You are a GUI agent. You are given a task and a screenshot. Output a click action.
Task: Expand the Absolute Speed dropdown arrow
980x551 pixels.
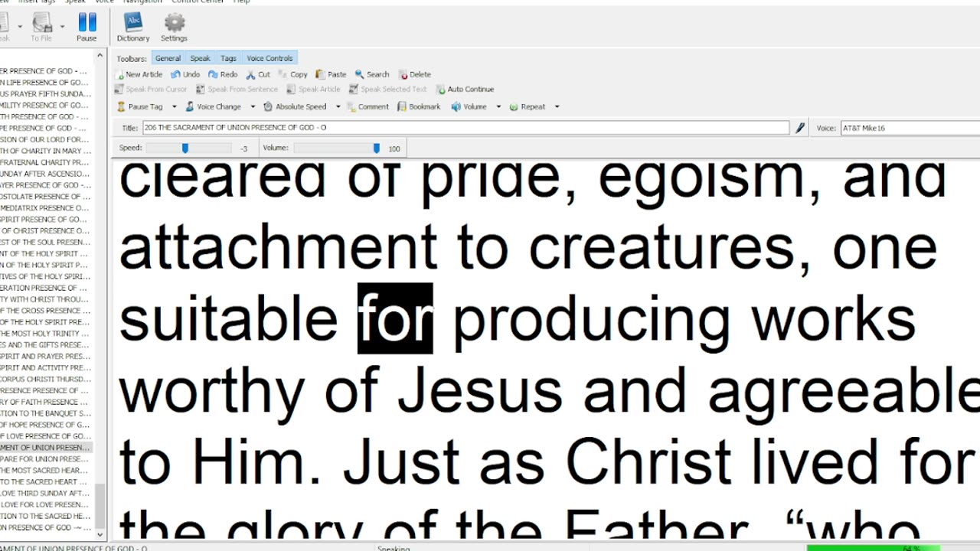338,106
